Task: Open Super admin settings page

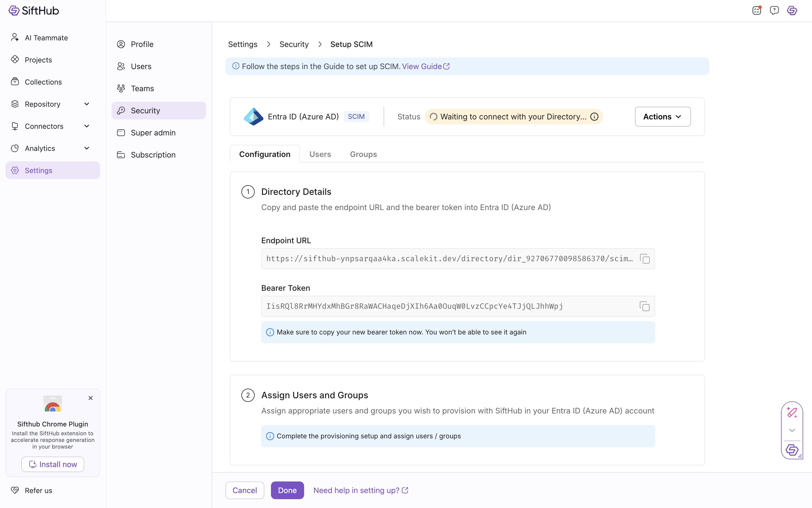Action: [x=153, y=133]
